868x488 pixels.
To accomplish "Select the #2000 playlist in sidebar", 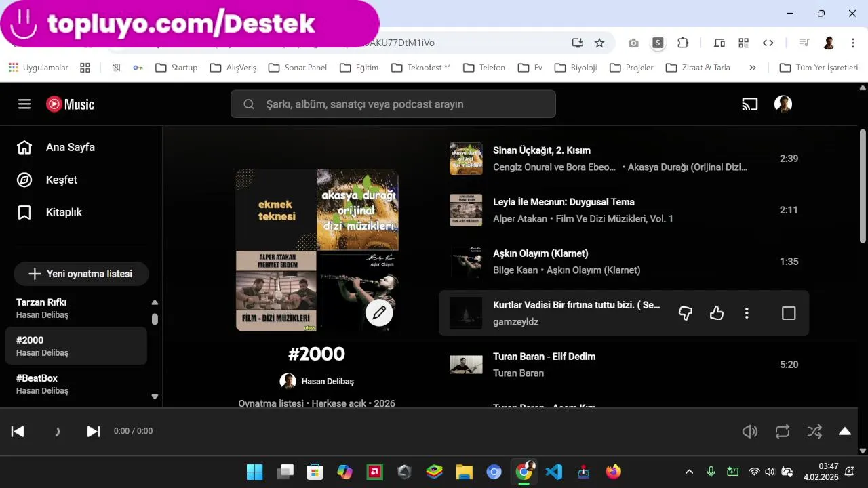I will (x=76, y=346).
